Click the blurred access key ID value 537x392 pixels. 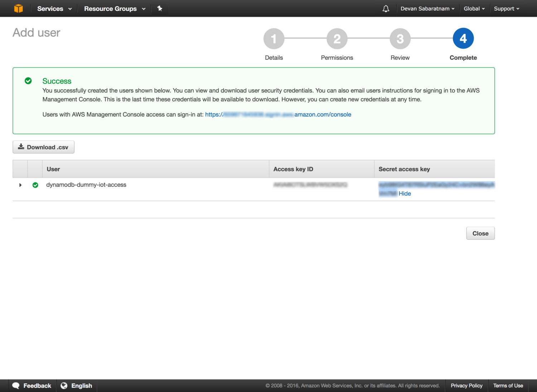click(x=310, y=185)
